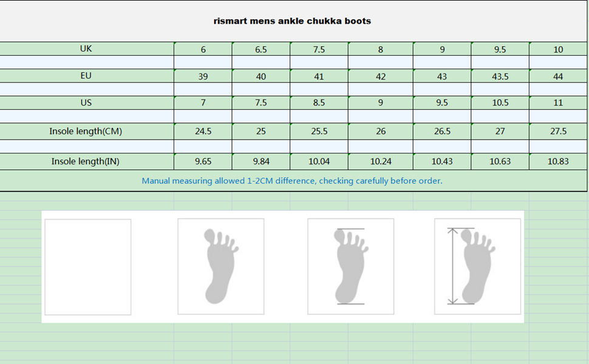The image size is (589, 364).
Task: Click the 'UK' row header cell
Action: (x=86, y=49)
